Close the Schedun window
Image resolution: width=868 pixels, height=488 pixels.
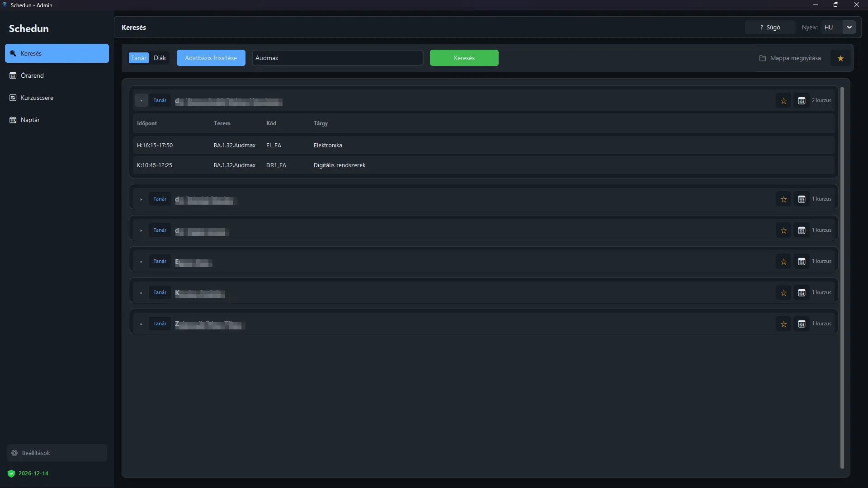click(x=857, y=5)
